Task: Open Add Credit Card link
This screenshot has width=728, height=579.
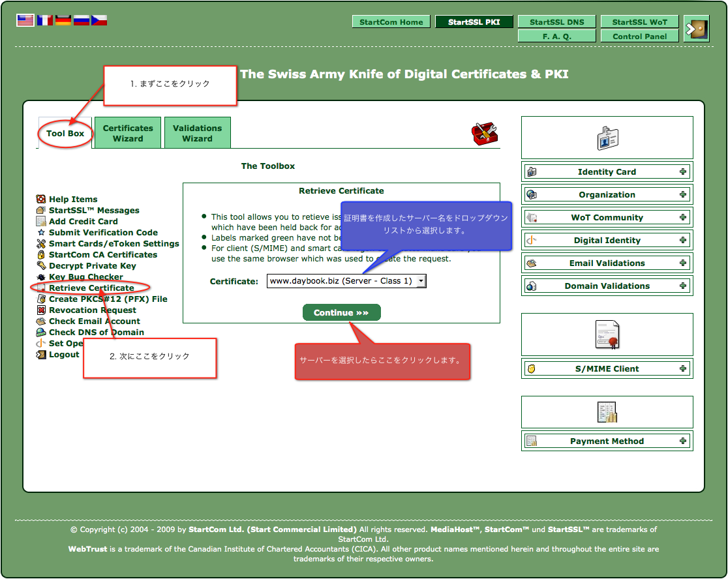Action: [83, 221]
